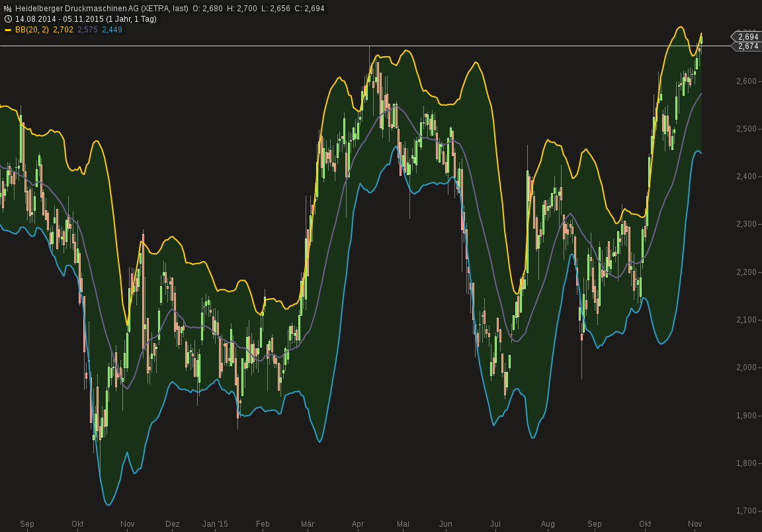
Task: Click the 2,694 current price tag
Action: click(745, 37)
